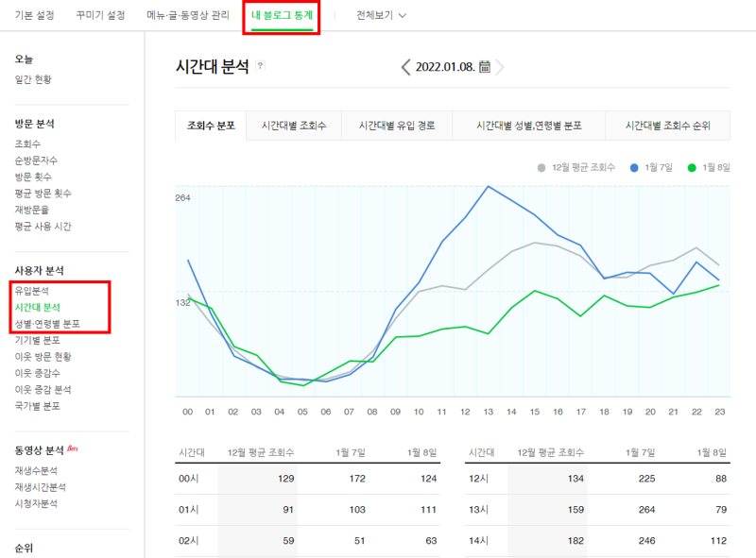Switch to 시간대별 성별,연령별 분포 tab
This screenshot has height=558, width=756.
tap(529, 126)
